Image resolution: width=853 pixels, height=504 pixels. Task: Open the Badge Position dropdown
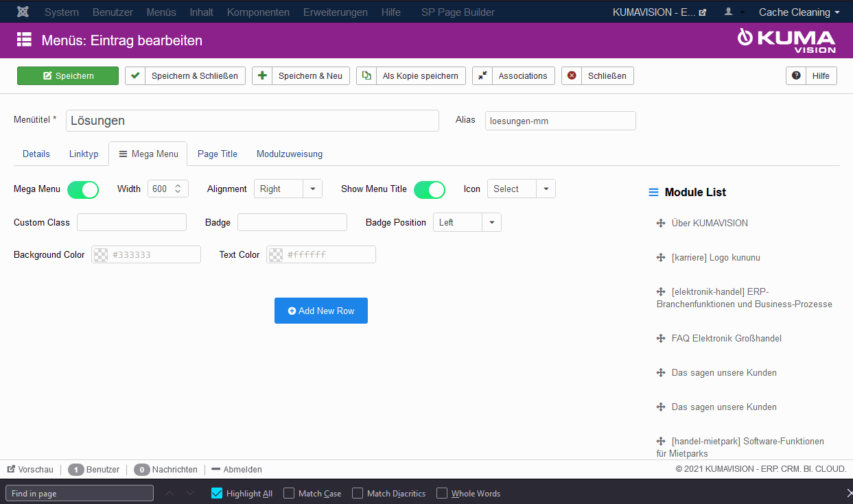[467, 222]
